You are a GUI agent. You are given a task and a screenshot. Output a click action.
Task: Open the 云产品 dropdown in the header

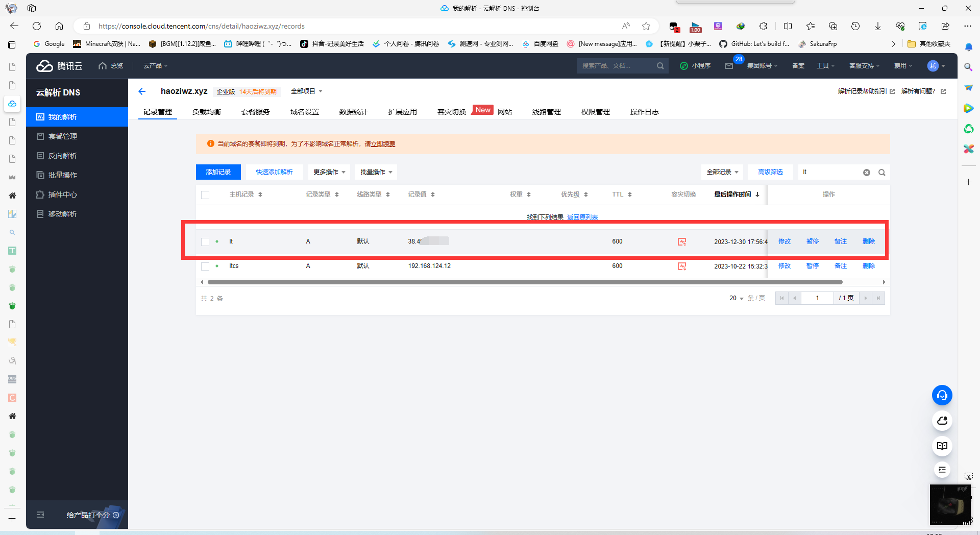155,66
